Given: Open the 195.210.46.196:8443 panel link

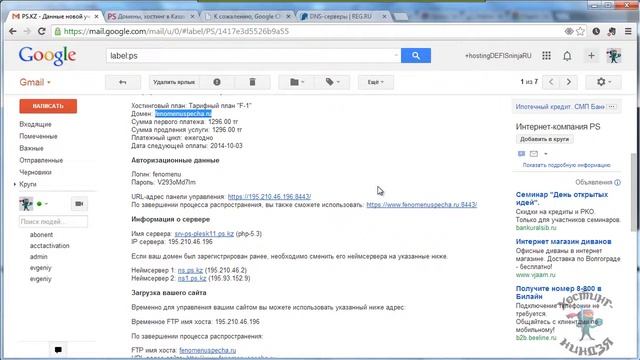Looking at the screenshot, I should tap(269, 197).
